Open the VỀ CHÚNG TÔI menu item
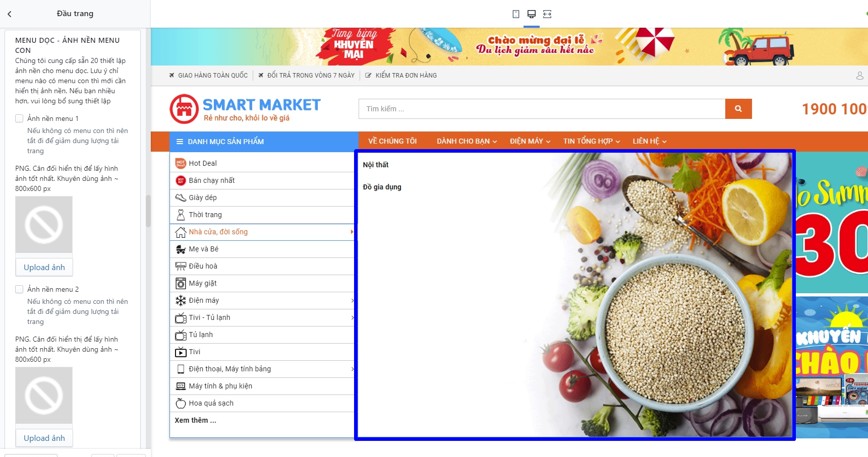Viewport: 868px width, 457px height. point(392,141)
